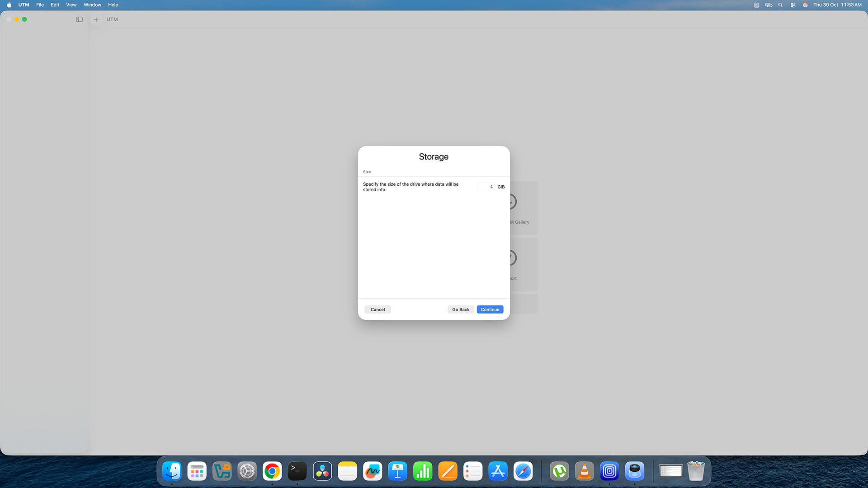Launch Safari from the Dock
Viewport: 868px width, 488px height.
click(x=523, y=471)
